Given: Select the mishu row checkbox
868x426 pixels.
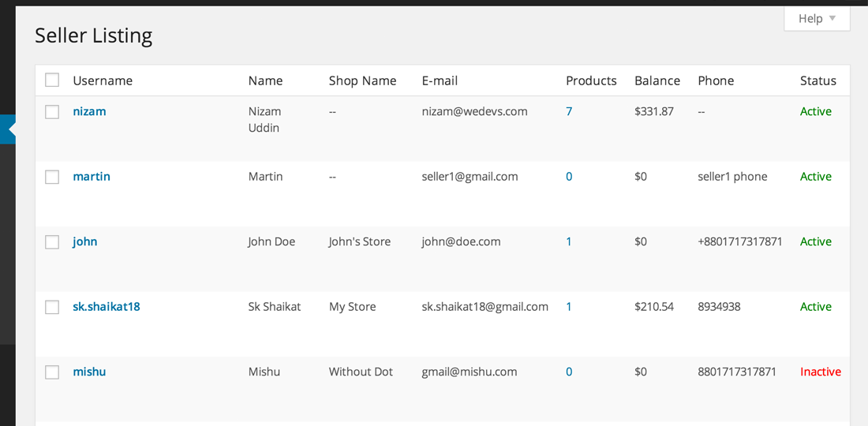Looking at the screenshot, I should 52,372.
